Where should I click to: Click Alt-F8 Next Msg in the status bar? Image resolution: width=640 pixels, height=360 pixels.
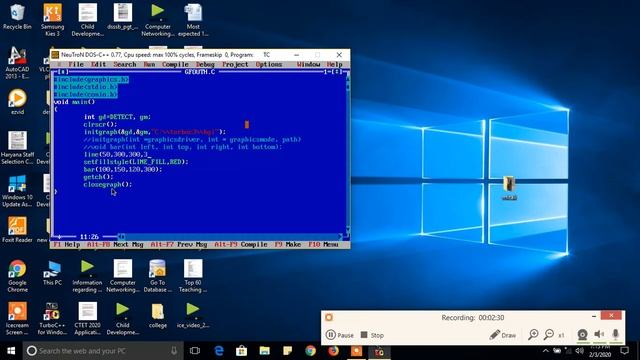(x=115, y=244)
